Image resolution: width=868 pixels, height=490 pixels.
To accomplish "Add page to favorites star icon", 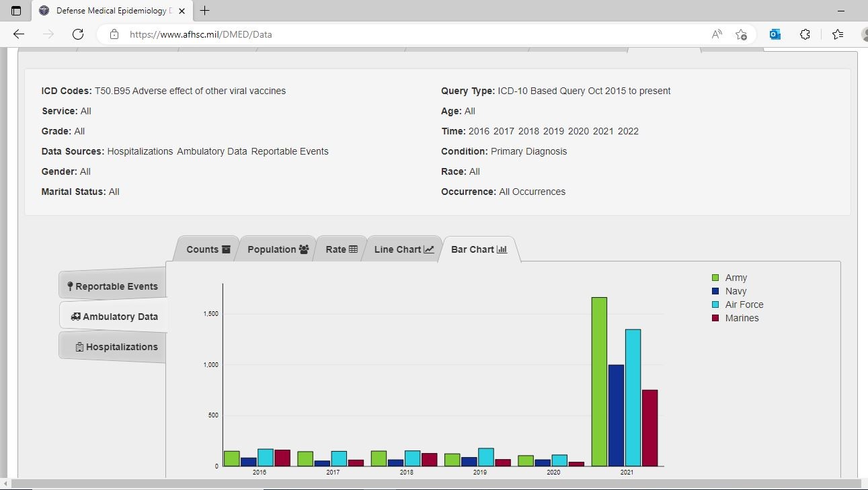I will tap(741, 34).
